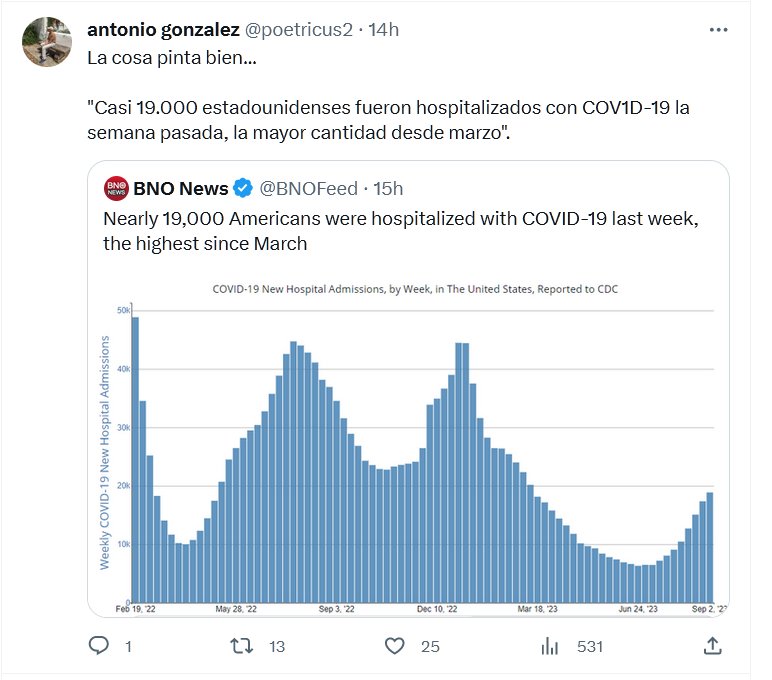Open the three-dot more options menu
772x680 pixels.
pyautogui.click(x=718, y=30)
